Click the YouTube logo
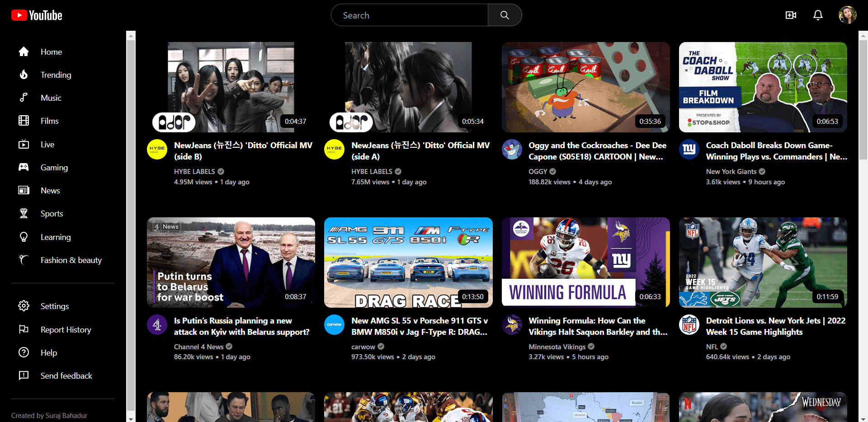This screenshot has height=422, width=868. [x=37, y=15]
